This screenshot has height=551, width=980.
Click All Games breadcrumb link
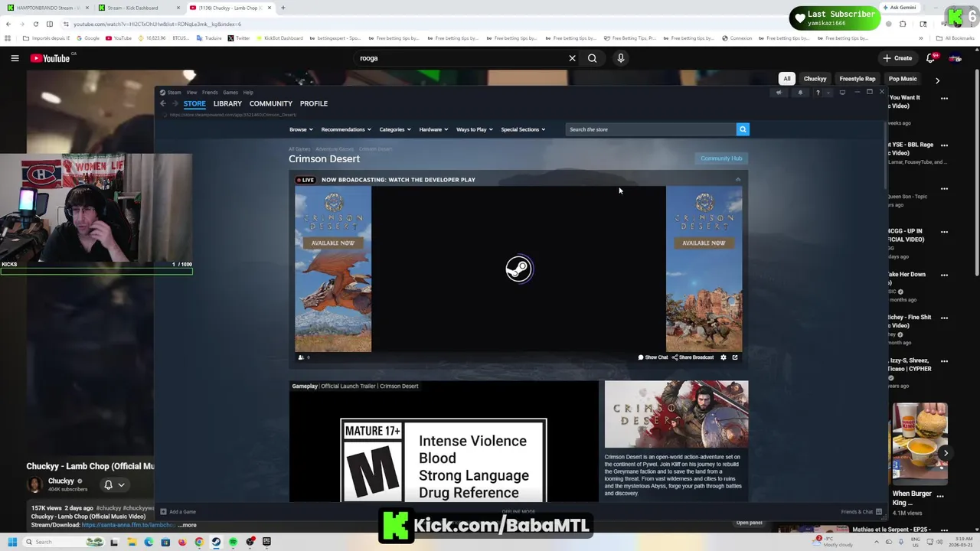click(x=299, y=149)
